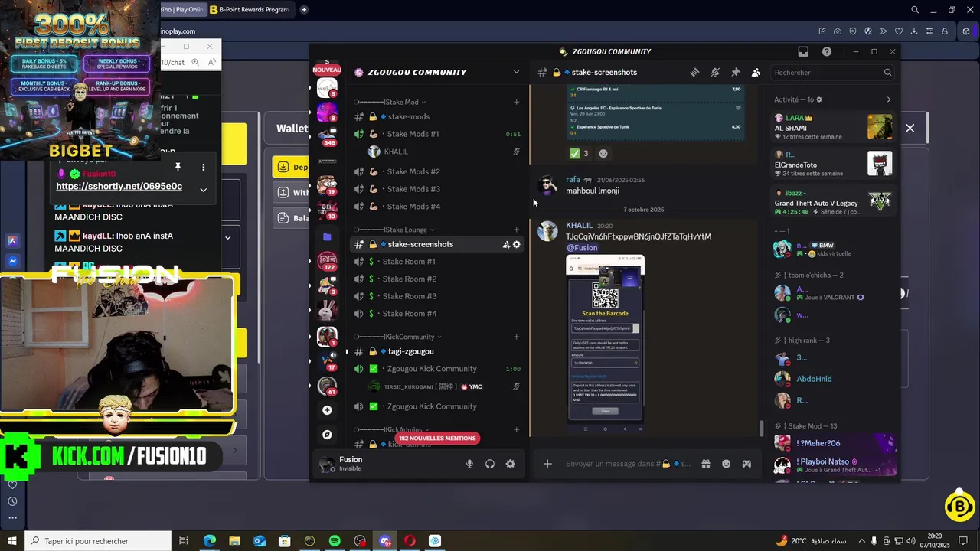Expand the Activité panel arrow
The width and height of the screenshot is (980, 551).
point(889,99)
